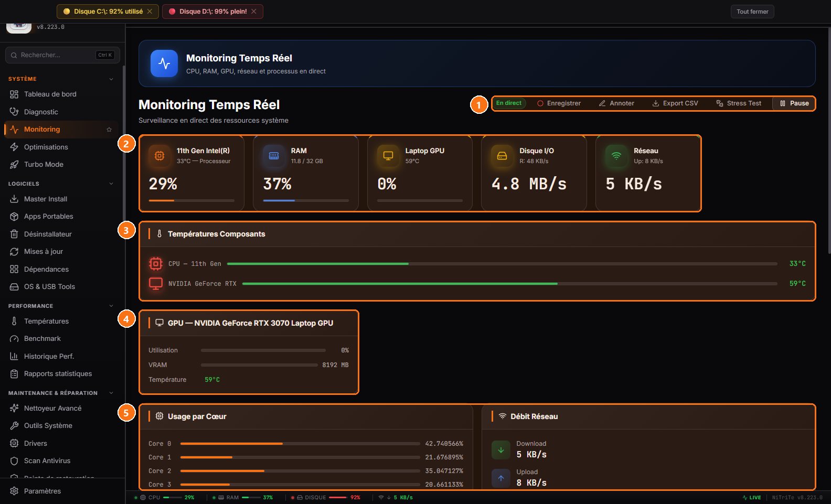This screenshot has width=831, height=504.
Task: Focus the Rechercher search field
Action: 62,55
